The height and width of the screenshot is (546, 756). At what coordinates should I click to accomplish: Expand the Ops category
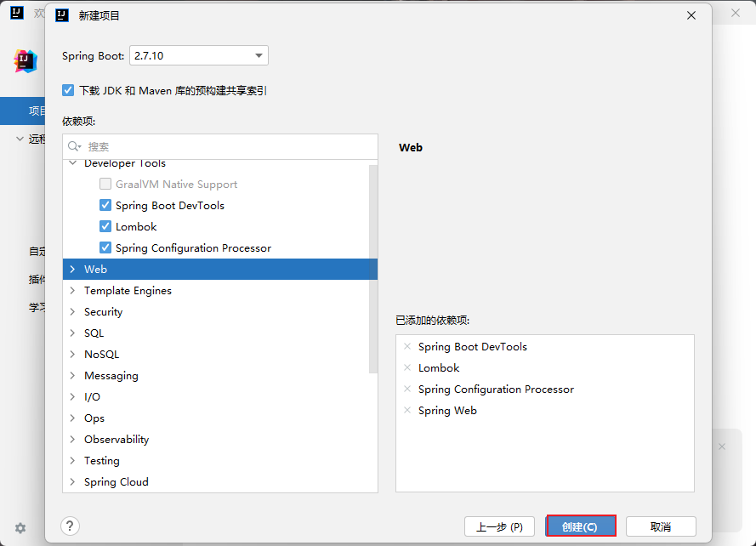coord(73,418)
